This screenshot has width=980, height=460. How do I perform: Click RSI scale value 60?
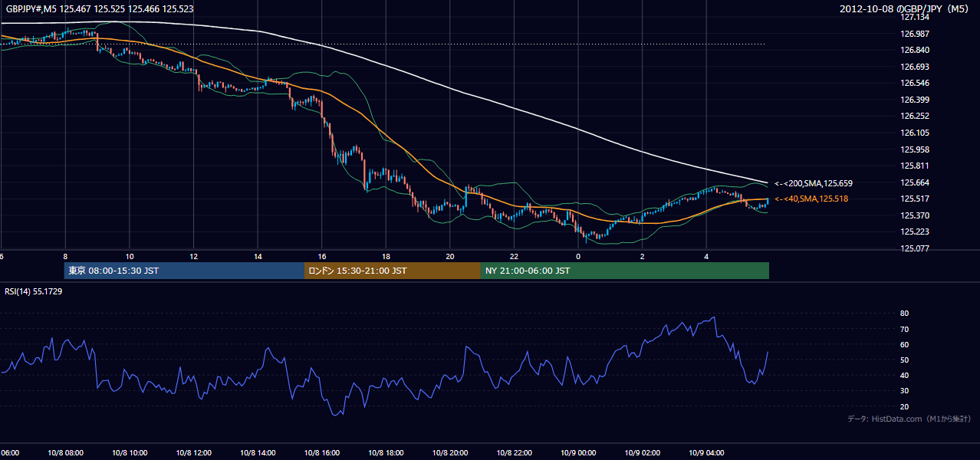pyautogui.click(x=904, y=344)
